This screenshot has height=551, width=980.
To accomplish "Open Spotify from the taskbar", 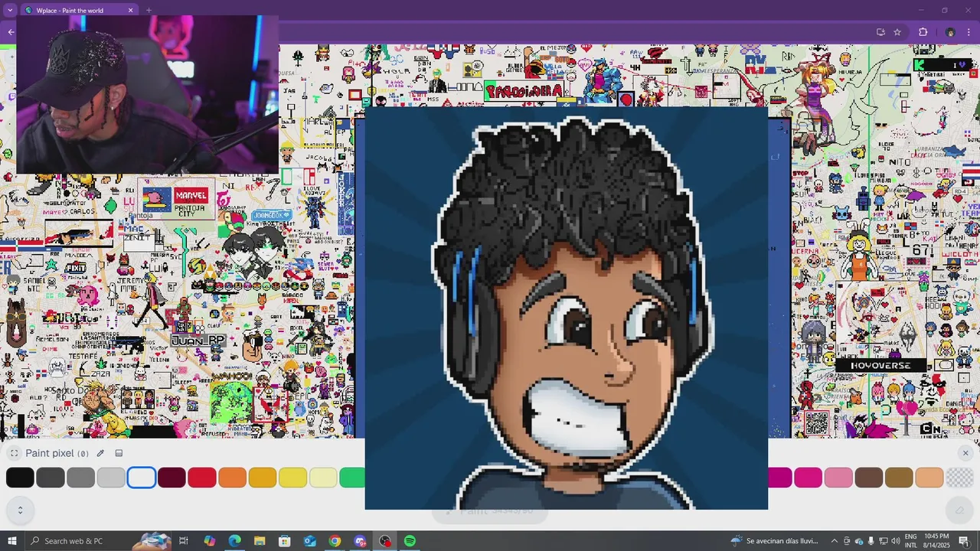I will coord(410,541).
